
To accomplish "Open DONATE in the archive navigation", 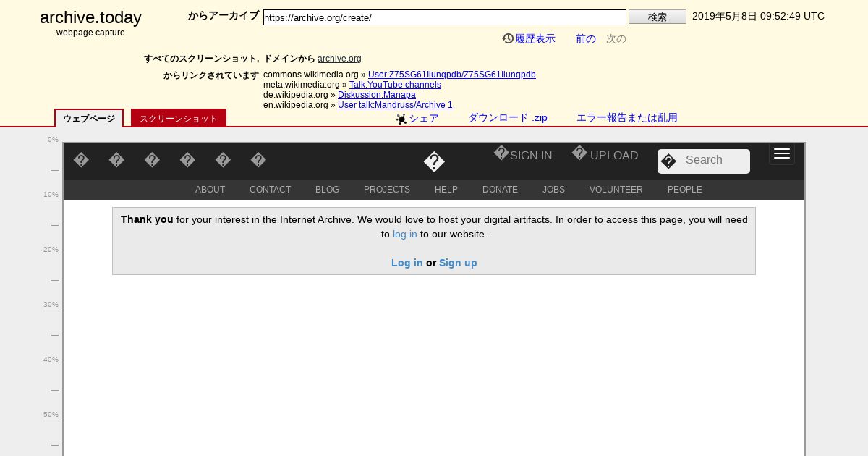I will coord(501,190).
